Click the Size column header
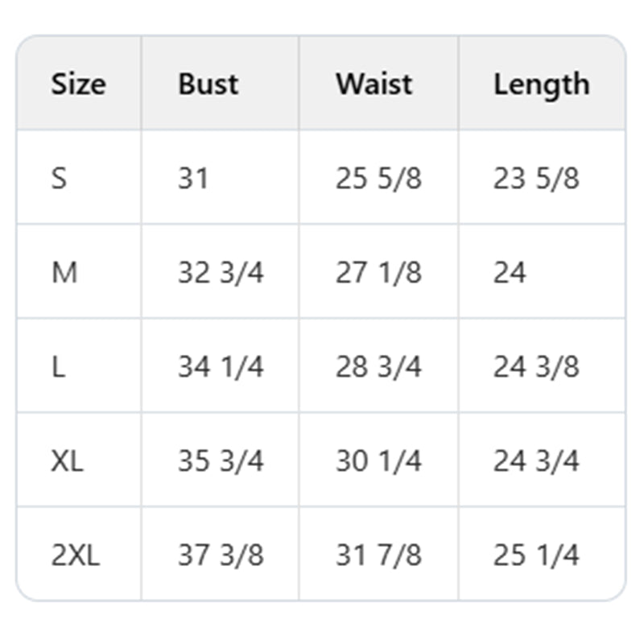The height and width of the screenshot is (644, 644). 78,85
